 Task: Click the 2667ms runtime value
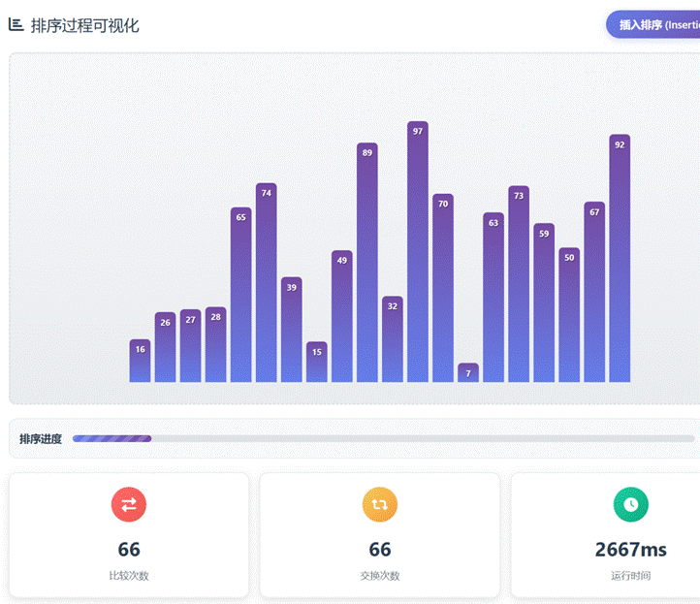point(630,550)
